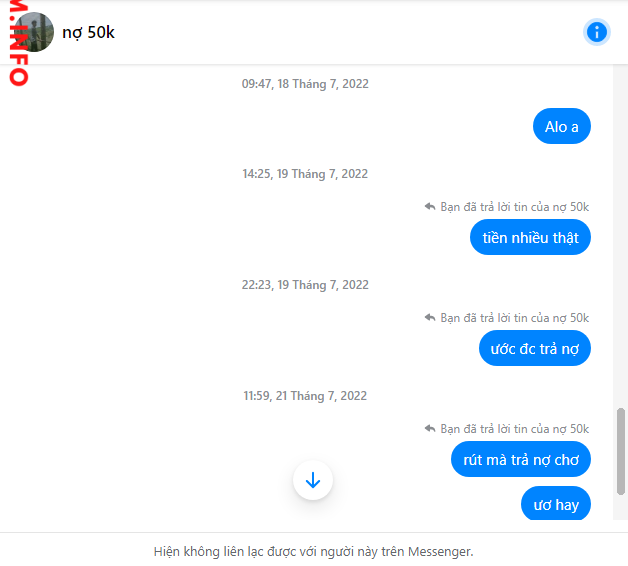Viewport: 628px width, 566px height.
Task: Click the red M.INFO watermark text
Action: tap(16, 45)
